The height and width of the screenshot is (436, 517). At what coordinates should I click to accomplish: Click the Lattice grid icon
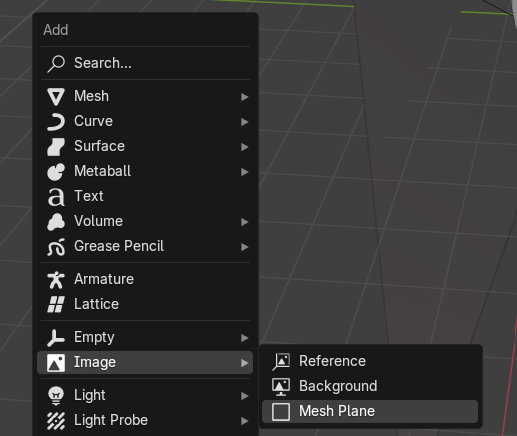(x=56, y=304)
